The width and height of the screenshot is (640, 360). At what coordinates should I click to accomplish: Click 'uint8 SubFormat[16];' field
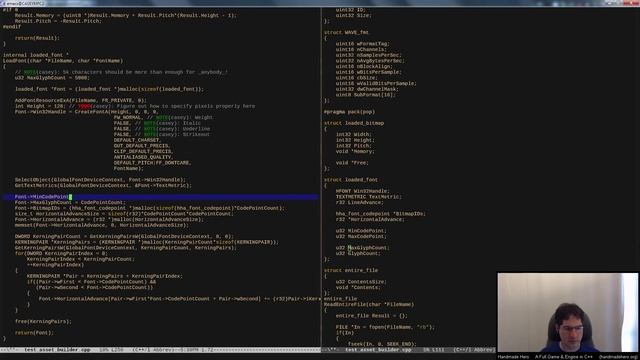pyautogui.click(x=366, y=95)
